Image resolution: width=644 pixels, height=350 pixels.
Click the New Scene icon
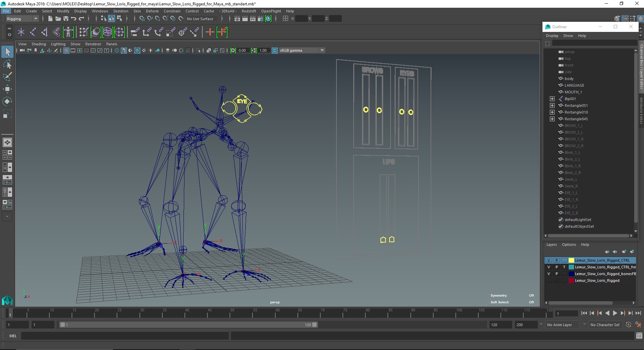coord(50,19)
